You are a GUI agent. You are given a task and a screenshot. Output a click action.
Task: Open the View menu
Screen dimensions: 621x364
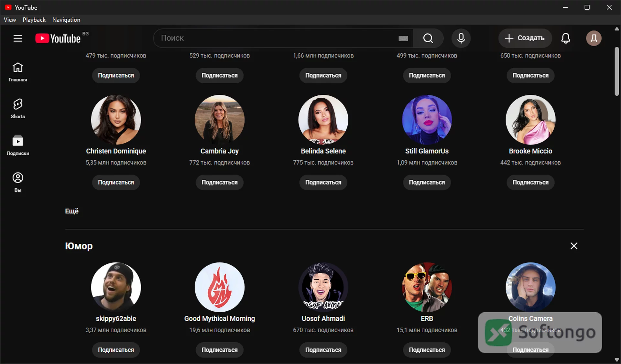pyautogui.click(x=10, y=20)
